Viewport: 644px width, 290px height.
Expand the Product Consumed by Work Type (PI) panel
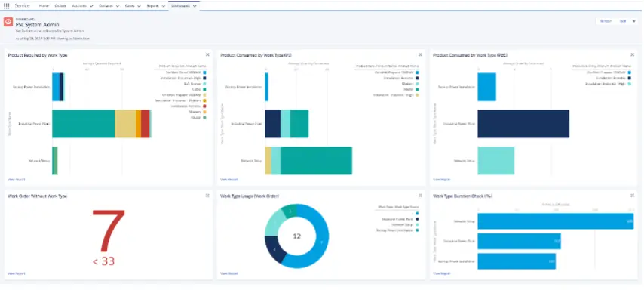click(x=420, y=54)
